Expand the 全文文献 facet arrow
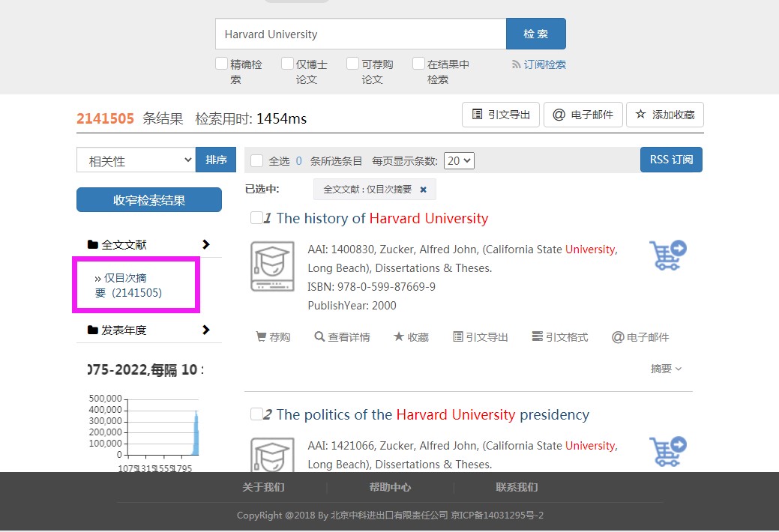The width and height of the screenshot is (779, 532). point(206,244)
